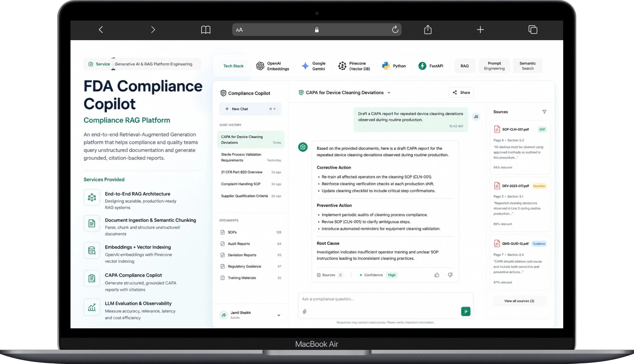
Task: Open the bookmarks book icon
Action: [x=206, y=30]
